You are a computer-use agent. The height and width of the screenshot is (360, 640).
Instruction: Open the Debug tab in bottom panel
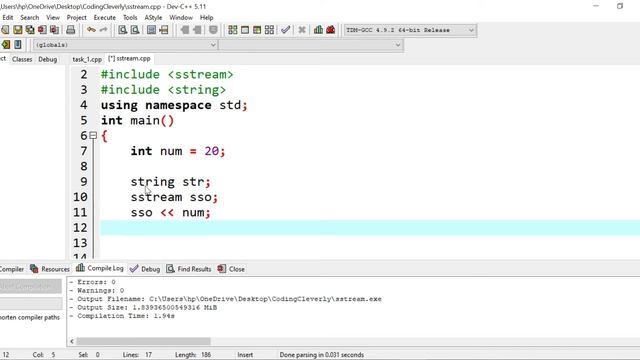[x=145, y=269]
